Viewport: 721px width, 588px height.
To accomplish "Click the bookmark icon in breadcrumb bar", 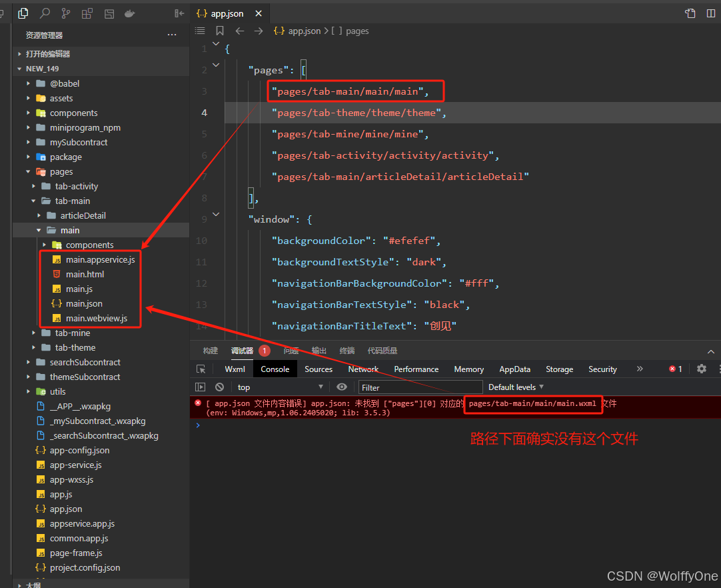I will [x=220, y=31].
